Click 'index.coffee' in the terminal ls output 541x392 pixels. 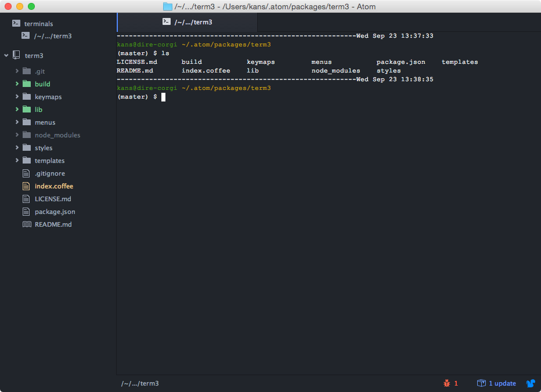[205, 71]
